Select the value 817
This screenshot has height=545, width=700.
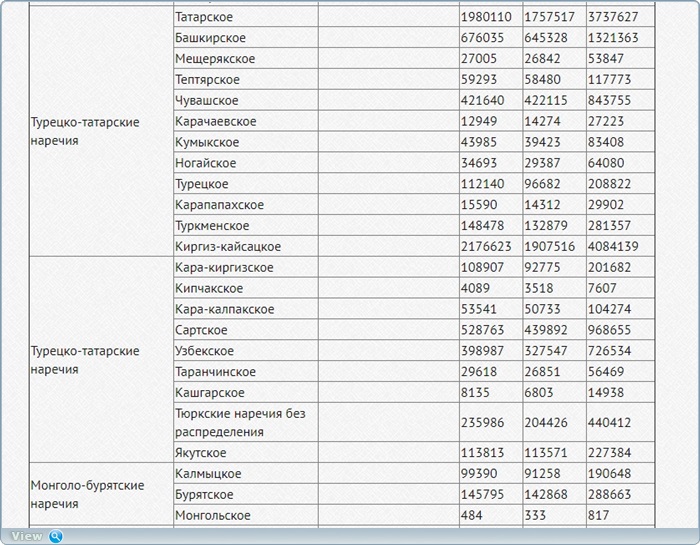tap(599, 515)
